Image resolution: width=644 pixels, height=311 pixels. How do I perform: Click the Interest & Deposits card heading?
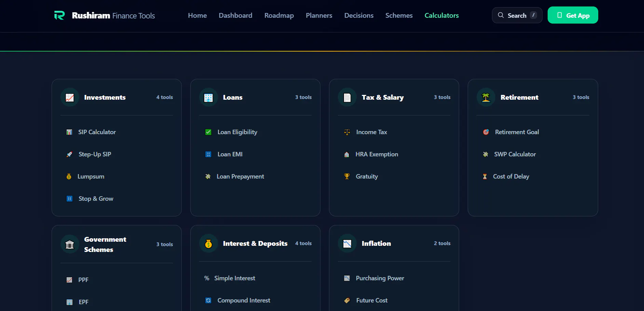click(x=255, y=244)
